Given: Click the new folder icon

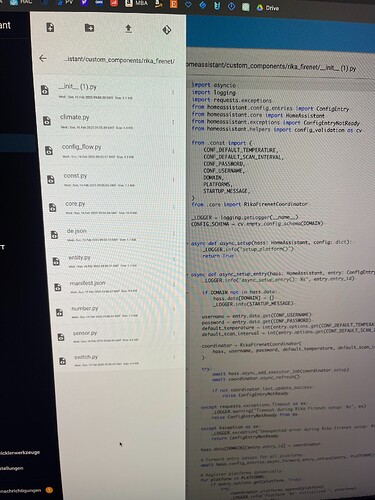Looking at the screenshot, I should [x=89, y=28].
